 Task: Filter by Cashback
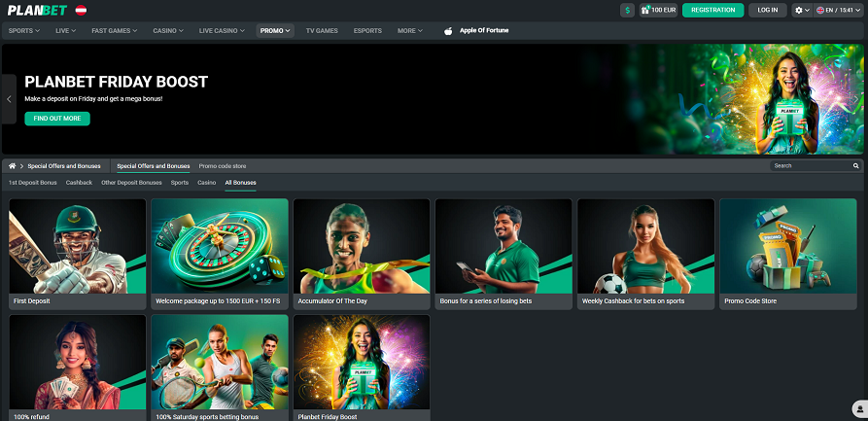tap(79, 182)
